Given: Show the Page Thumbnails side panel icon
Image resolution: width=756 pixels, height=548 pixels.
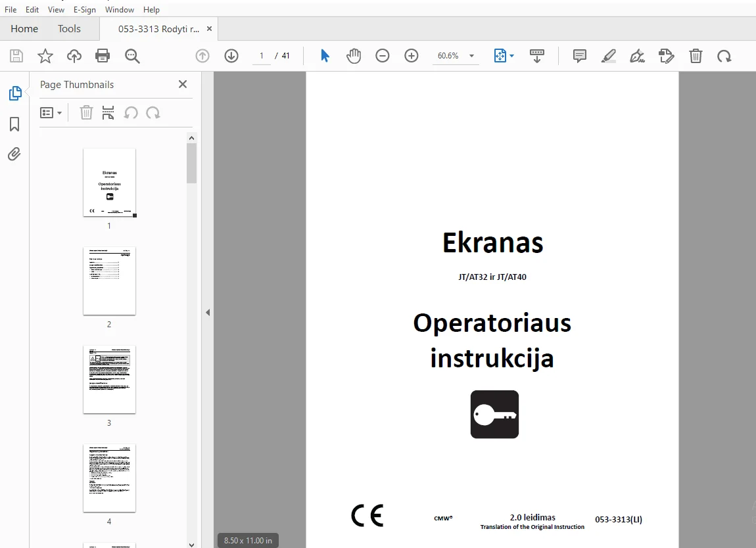Looking at the screenshot, I should coord(15,93).
